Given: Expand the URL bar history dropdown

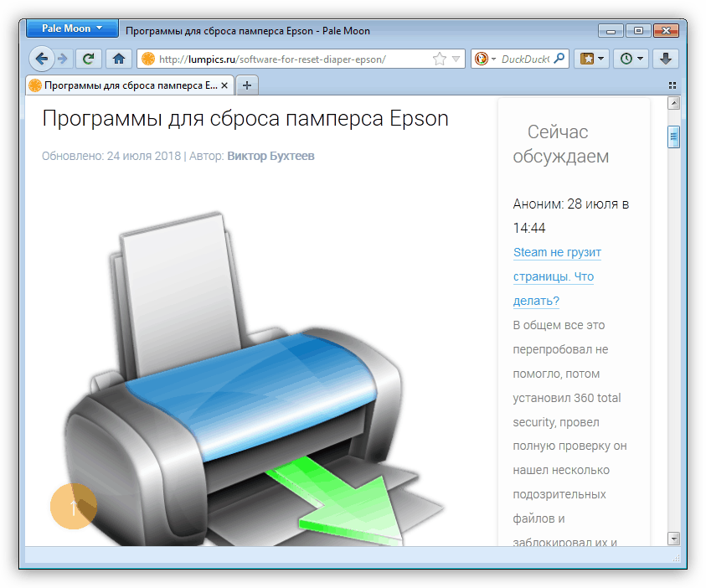Looking at the screenshot, I should coord(456,59).
